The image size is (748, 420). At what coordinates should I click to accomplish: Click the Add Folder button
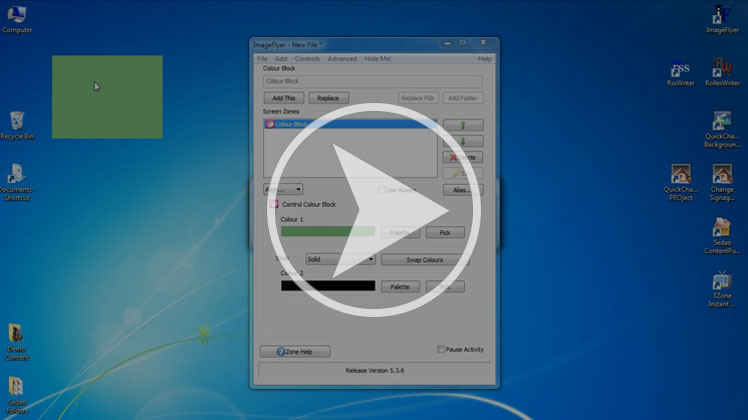[x=463, y=98]
